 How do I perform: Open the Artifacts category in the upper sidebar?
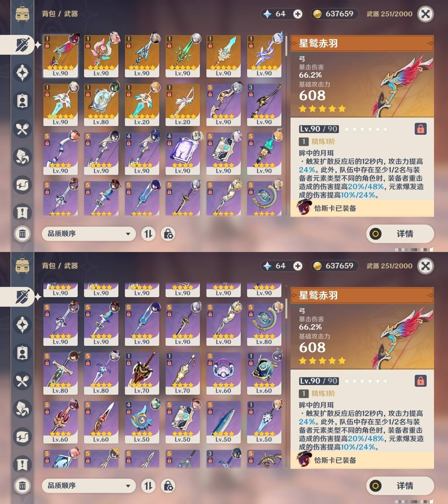[22, 73]
